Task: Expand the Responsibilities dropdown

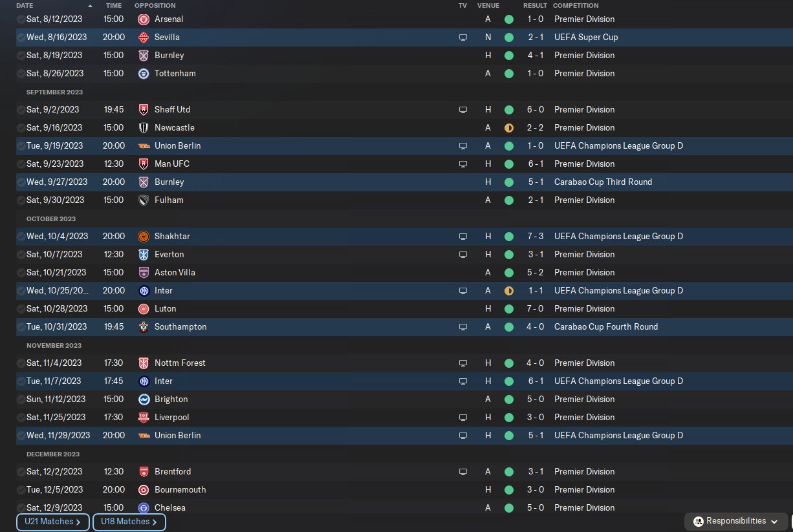Action: 774,521
